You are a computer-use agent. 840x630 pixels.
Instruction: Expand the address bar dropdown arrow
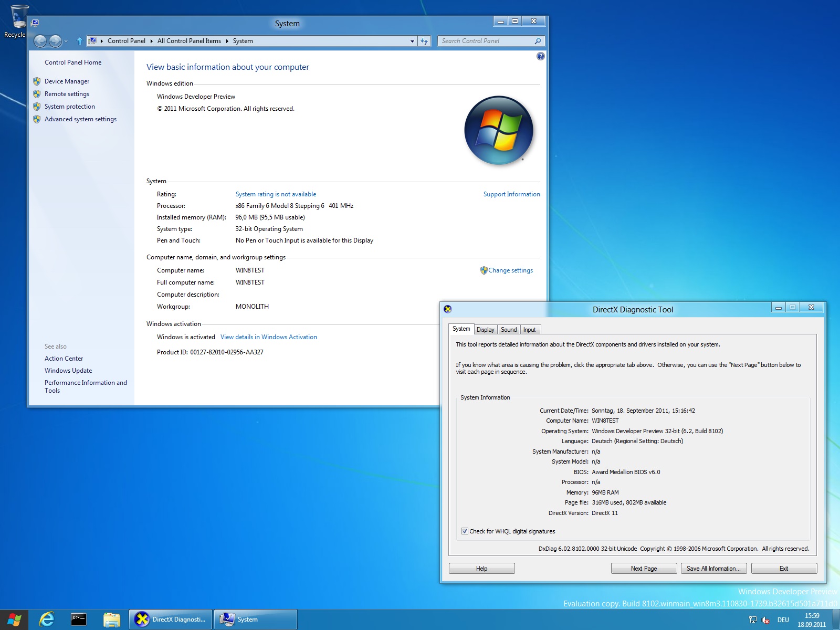pyautogui.click(x=412, y=41)
